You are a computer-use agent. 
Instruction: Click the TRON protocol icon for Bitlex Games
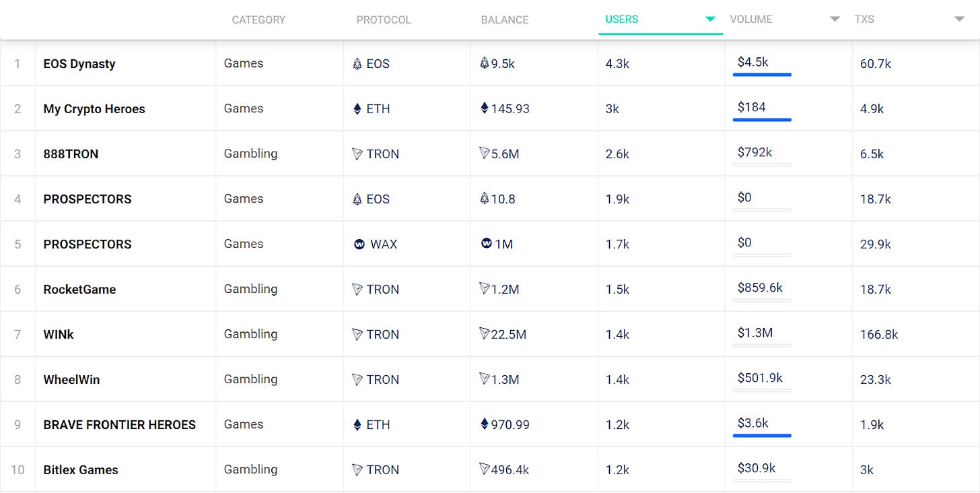357,470
